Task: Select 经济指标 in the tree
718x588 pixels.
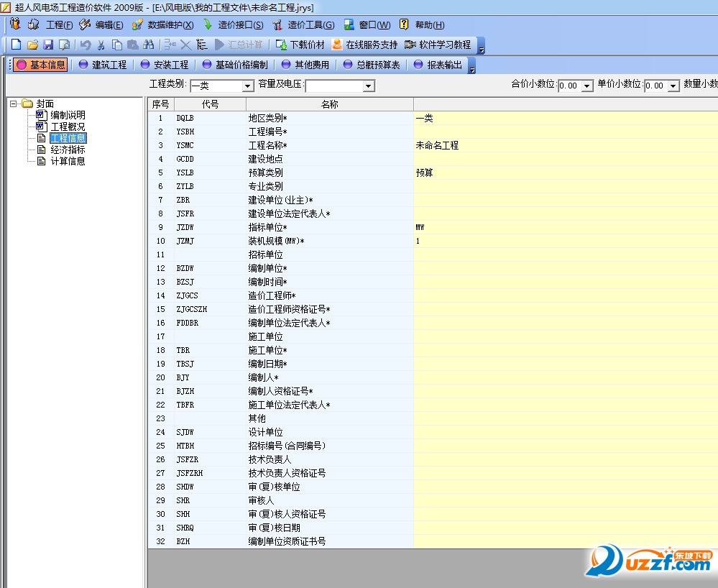Action: [68, 150]
